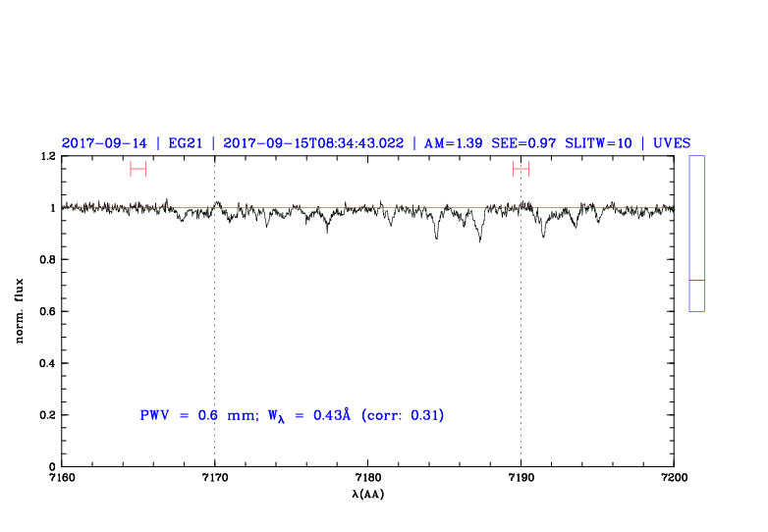
Task: Click the left red range marker
Action: pos(137,169)
